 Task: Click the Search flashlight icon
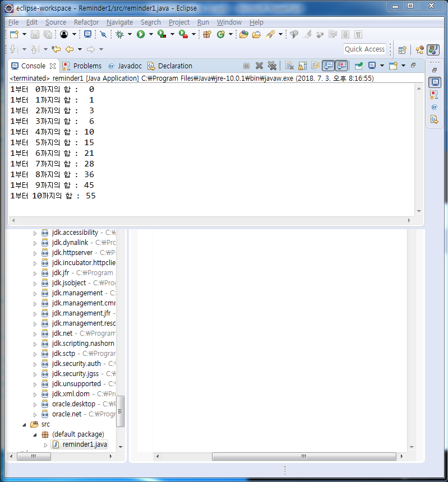pos(270,34)
